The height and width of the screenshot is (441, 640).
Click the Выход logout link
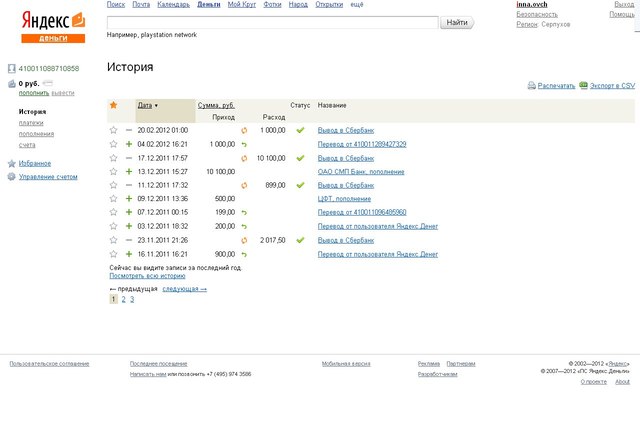(624, 4)
